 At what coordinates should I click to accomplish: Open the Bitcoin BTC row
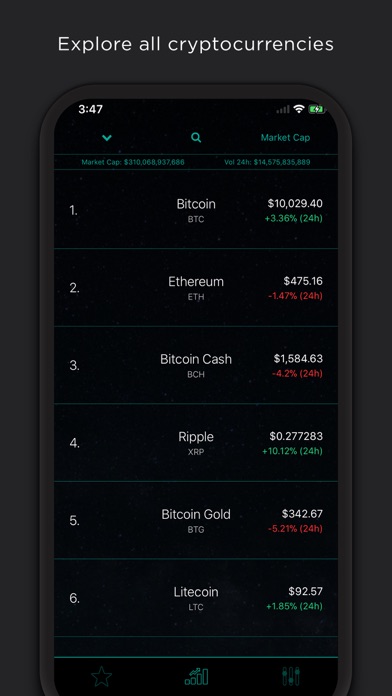click(196, 210)
